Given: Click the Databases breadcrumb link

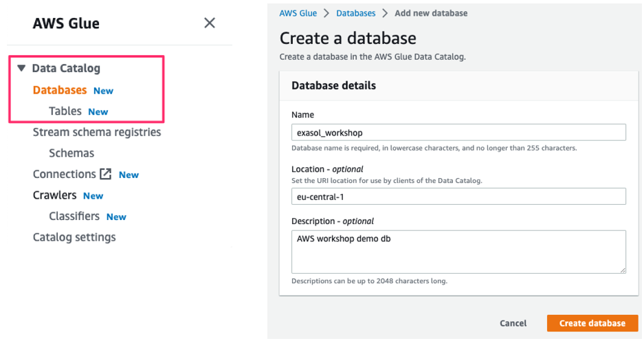Looking at the screenshot, I should 356,13.
